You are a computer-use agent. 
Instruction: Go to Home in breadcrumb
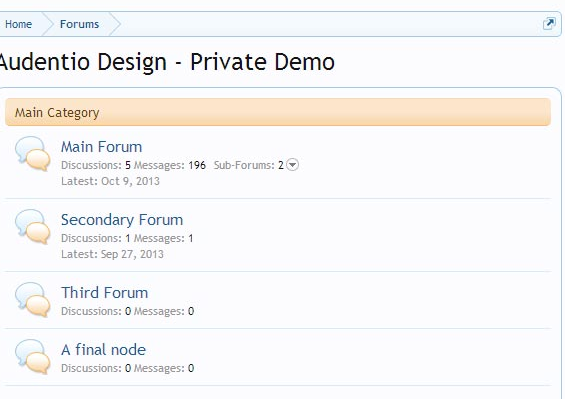pyautogui.click(x=18, y=24)
